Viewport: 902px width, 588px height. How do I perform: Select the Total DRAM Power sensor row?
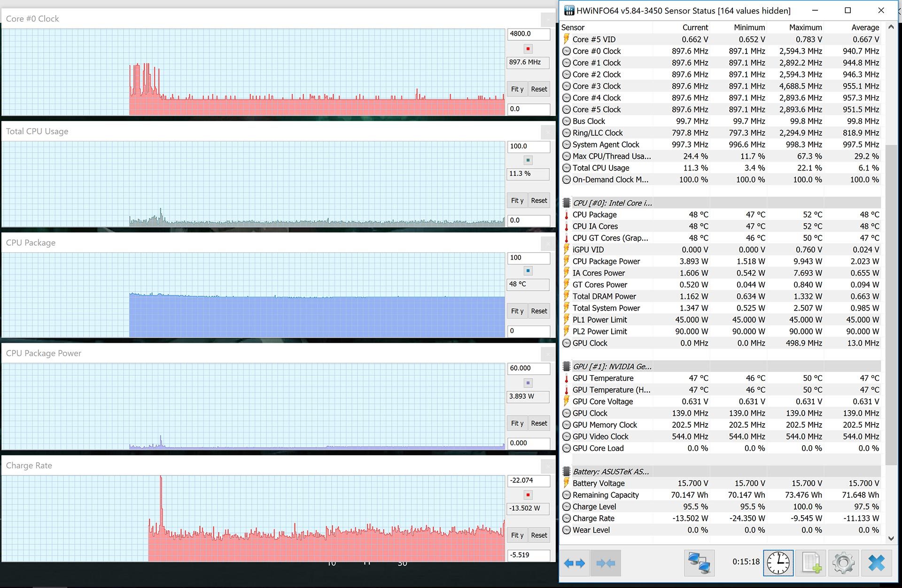pyautogui.click(x=721, y=296)
